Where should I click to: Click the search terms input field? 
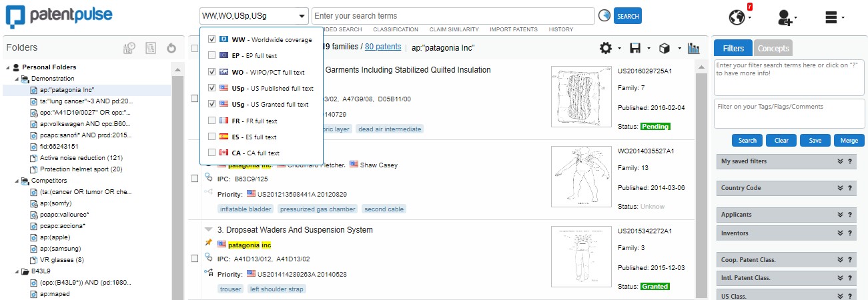point(452,16)
